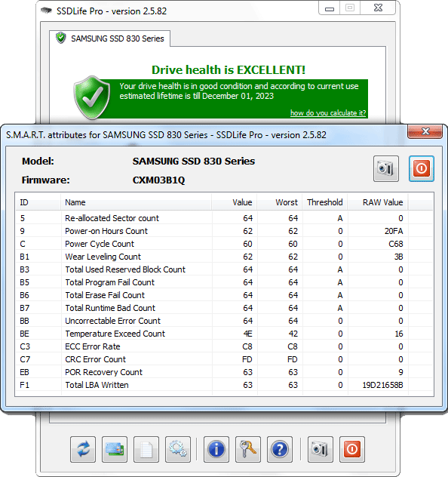The width and height of the screenshot is (448, 477).
Task: Select the 'Re-allocated Sector count' row
Action: (224, 218)
